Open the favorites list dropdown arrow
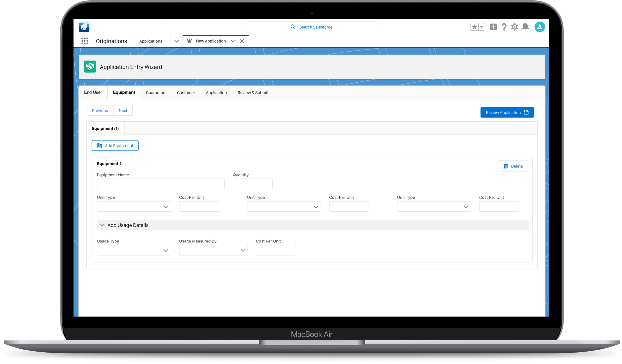This screenshot has height=364, width=622. (x=481, y=27)
